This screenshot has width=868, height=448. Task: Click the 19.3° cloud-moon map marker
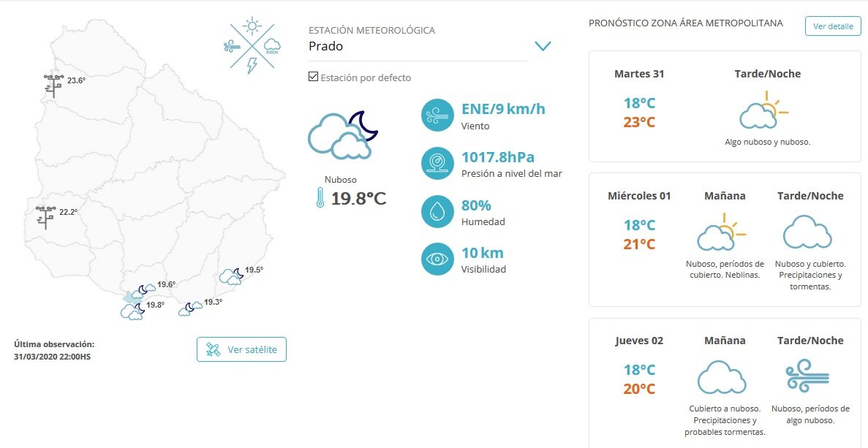tap(190, 308)
